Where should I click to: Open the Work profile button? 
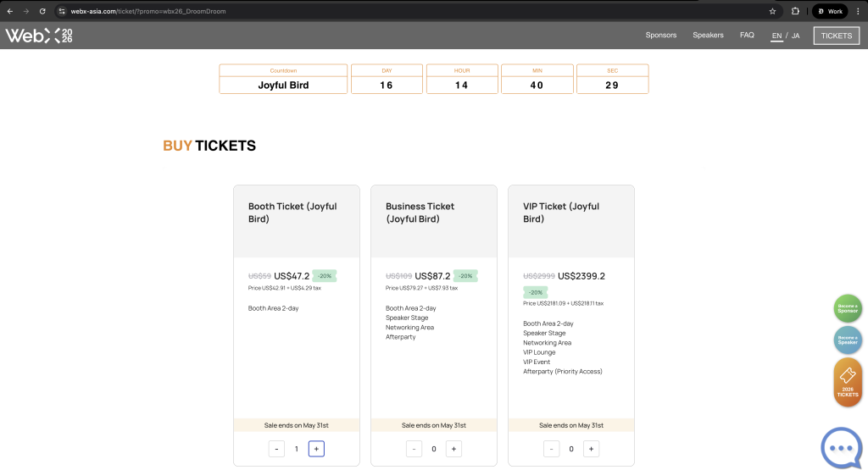[x=830, y=11]
